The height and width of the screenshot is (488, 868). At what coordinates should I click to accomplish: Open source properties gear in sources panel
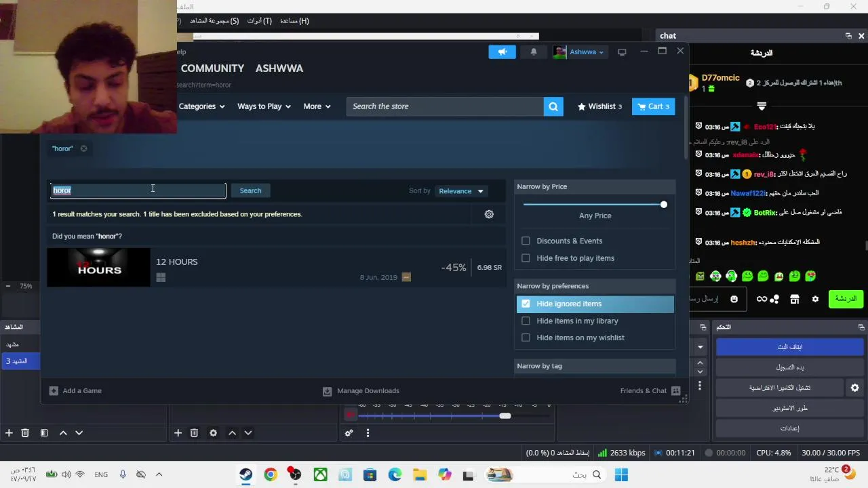[x=213, y=433]
